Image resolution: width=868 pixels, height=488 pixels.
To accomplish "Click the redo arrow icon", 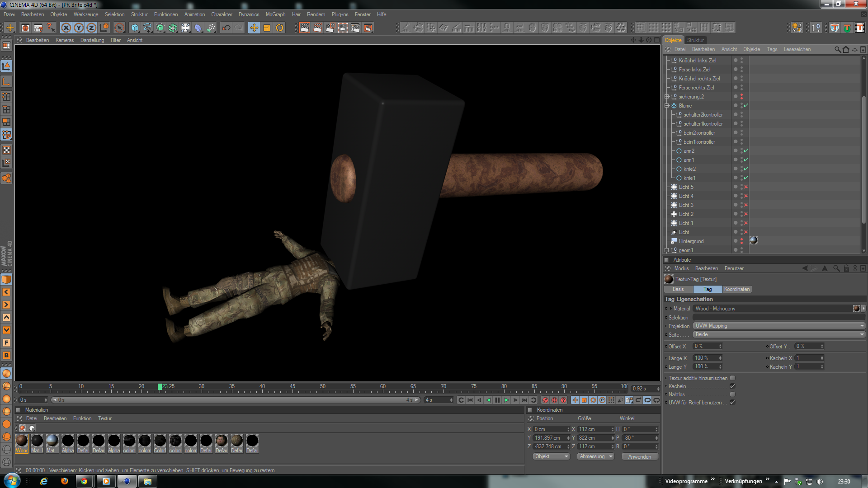I will (x=239, y=28).
